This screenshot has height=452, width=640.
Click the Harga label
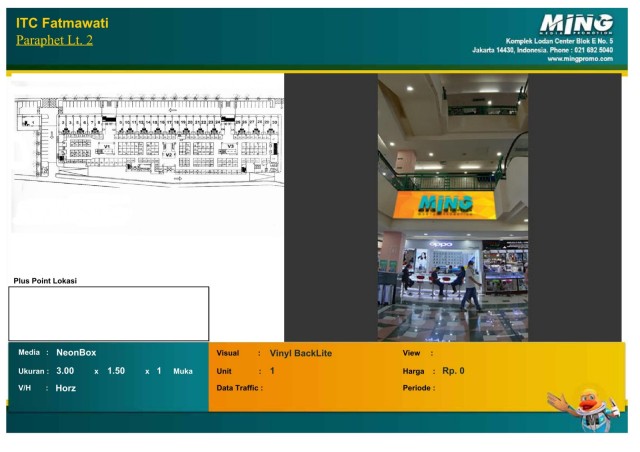point(413,372)
